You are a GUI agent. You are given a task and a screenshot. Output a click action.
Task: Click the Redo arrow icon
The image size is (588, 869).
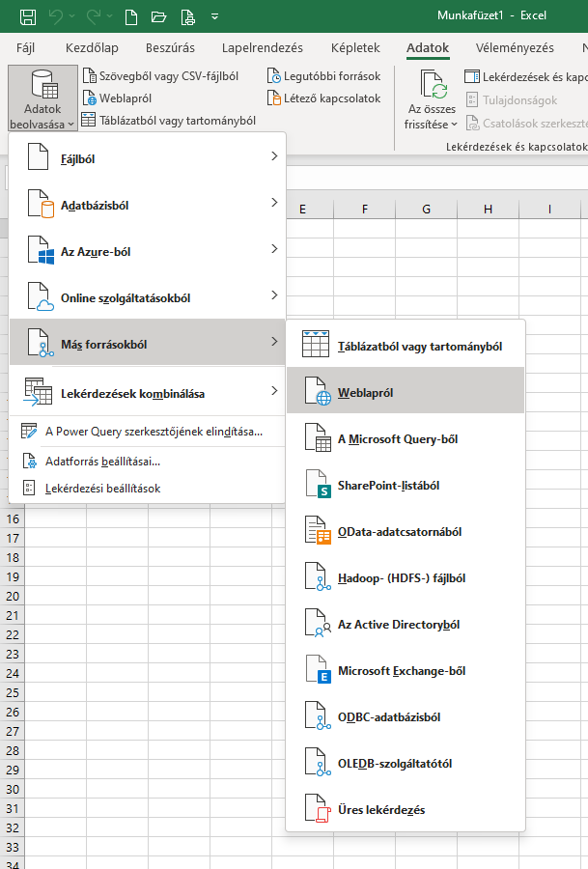click(x=93, y=16)
